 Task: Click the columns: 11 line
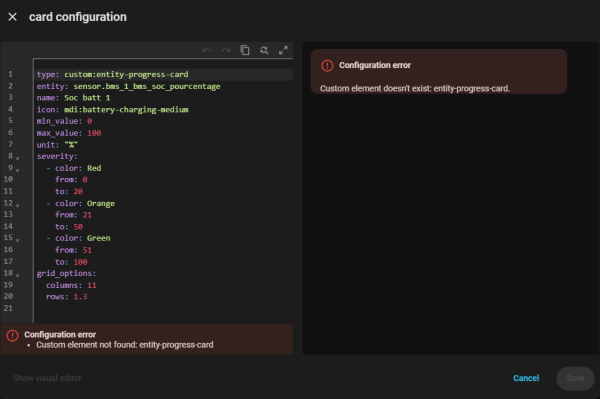(x=71, y=285)
